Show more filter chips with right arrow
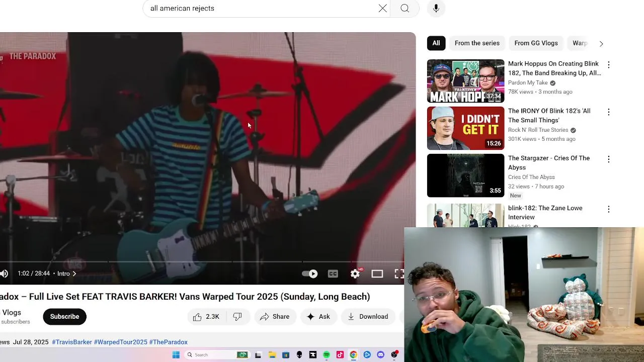Image resolution: width=644 pixels, height=362 pixels. click(601, 43)
